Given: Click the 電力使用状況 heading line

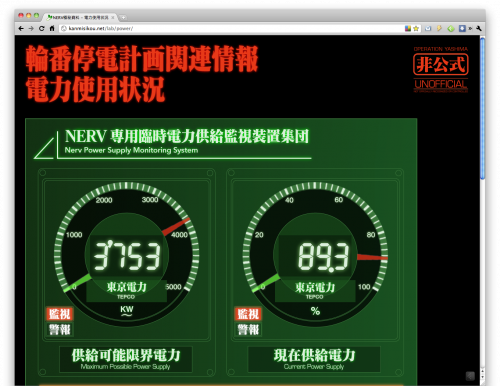Looking at the screenshot, I should (x=95, y=89).
